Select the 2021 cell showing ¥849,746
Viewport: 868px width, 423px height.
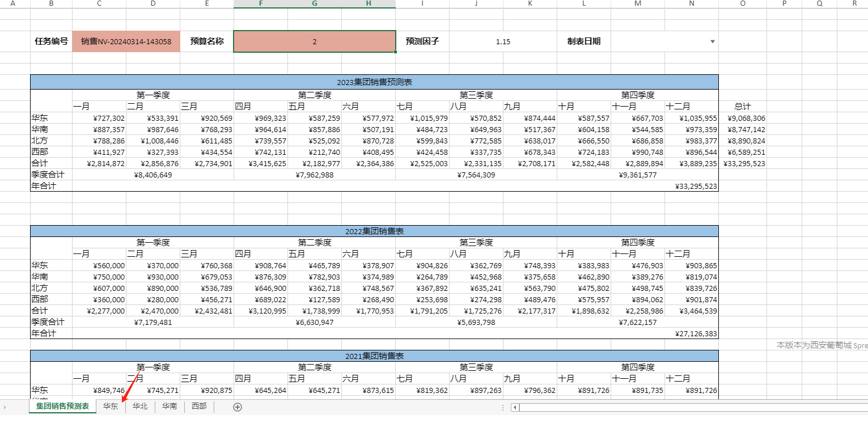pyautogui.click(x=99, y=391)
